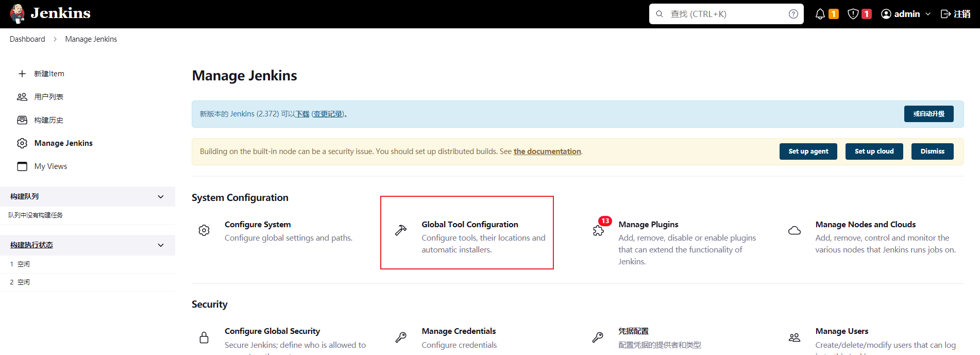This screenshot has height=355, width=980.
Task: Click the Manage Nodes cloud icon
Action: point(795,230)
